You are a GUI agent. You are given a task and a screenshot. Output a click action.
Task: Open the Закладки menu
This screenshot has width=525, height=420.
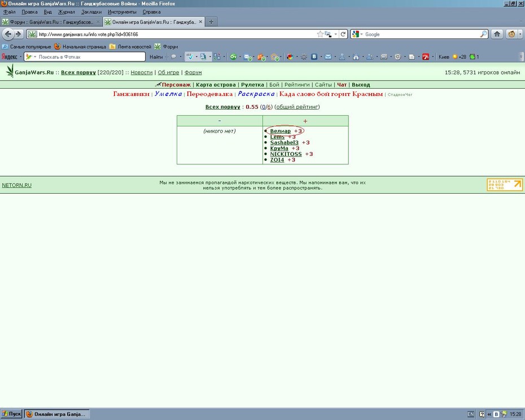pyautogui.click(x=91, y=12)
